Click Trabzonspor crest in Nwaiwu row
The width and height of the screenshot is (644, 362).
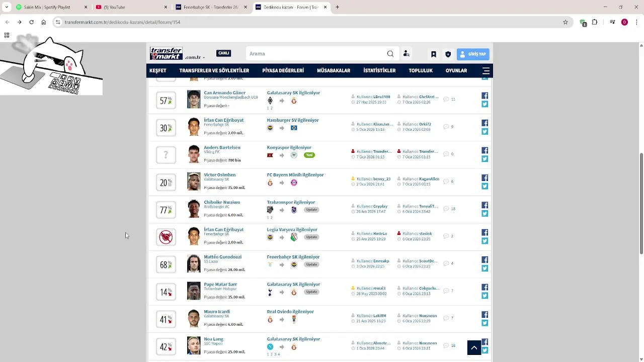click(294, 210)
